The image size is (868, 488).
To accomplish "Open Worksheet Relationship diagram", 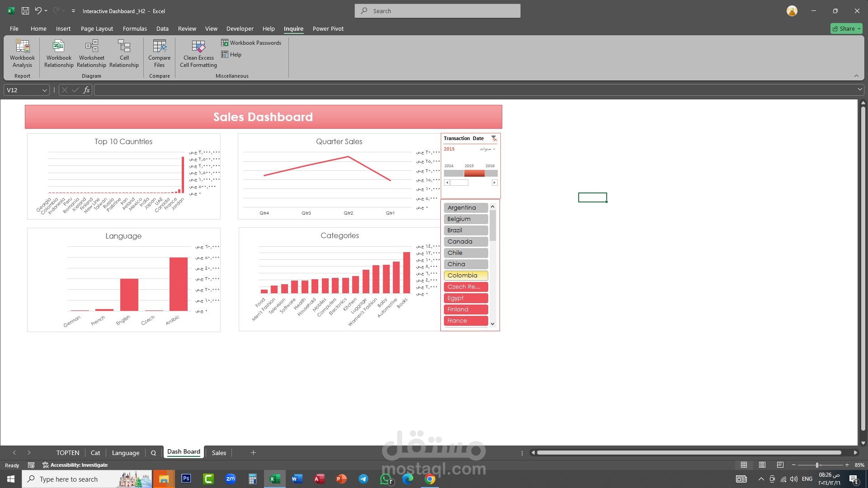I will [x=91, y=54].
